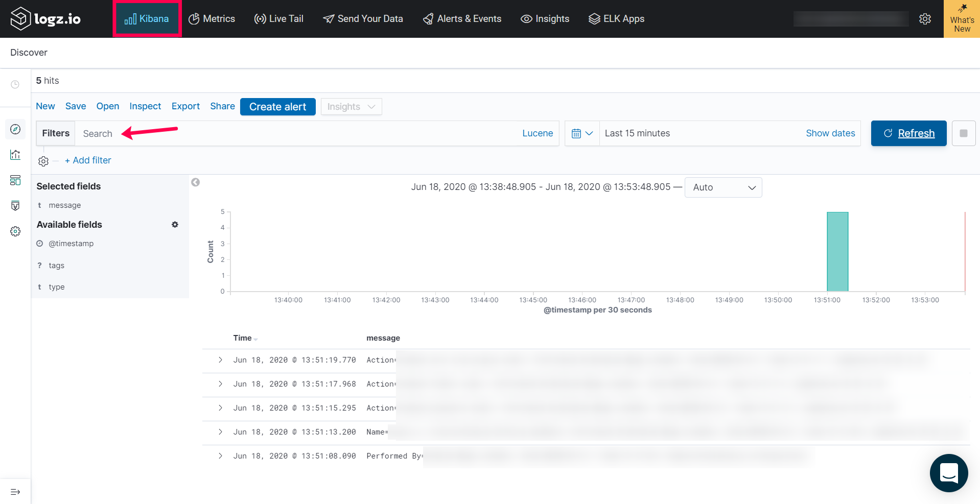The height and width of the screenshot is (504, 980).
Task: Click the histogram bar at 13:51:00
Action: 837,252
